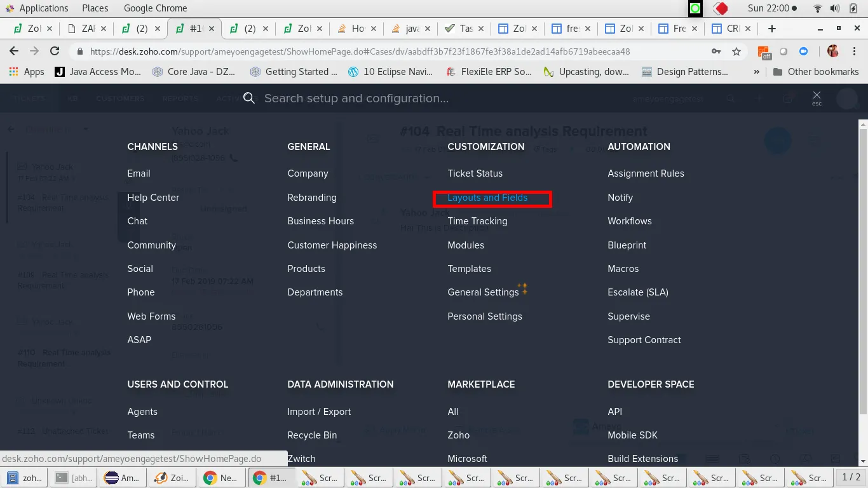Open the Apps bookmarks shortcut
Viewport: 868px width, 488px height.
[27, 72]
